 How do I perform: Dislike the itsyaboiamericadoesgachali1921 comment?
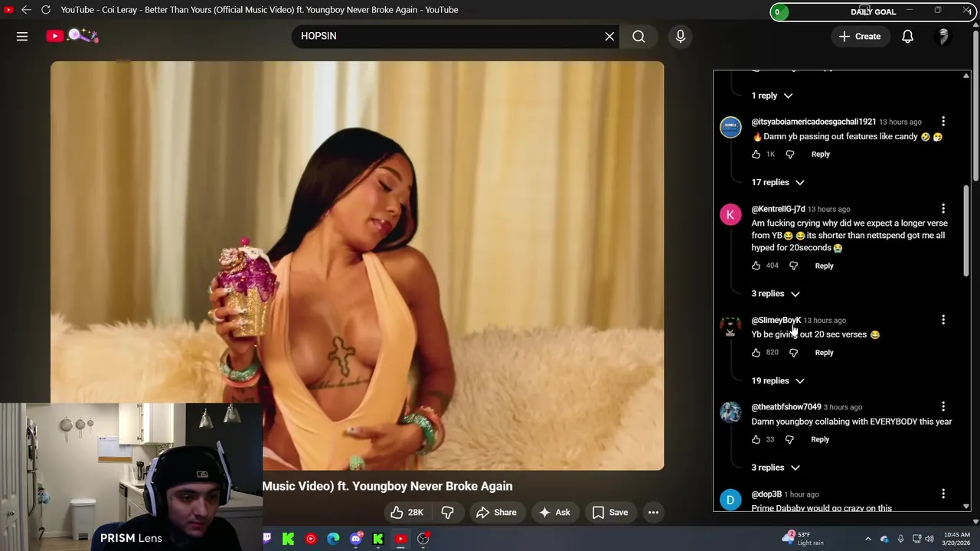[x=790, y=155]
